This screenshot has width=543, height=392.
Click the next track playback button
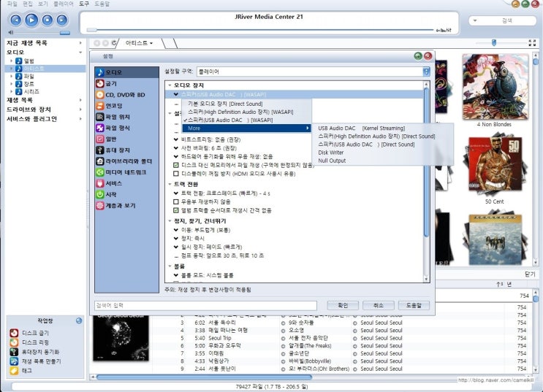pyautogui.click(x=62, y=20)
